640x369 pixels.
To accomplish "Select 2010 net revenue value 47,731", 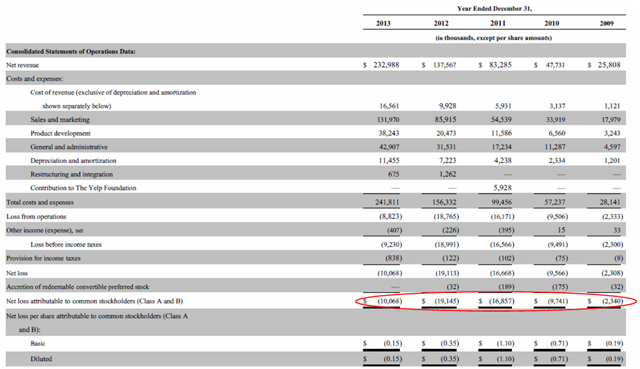I will point(555,65).
